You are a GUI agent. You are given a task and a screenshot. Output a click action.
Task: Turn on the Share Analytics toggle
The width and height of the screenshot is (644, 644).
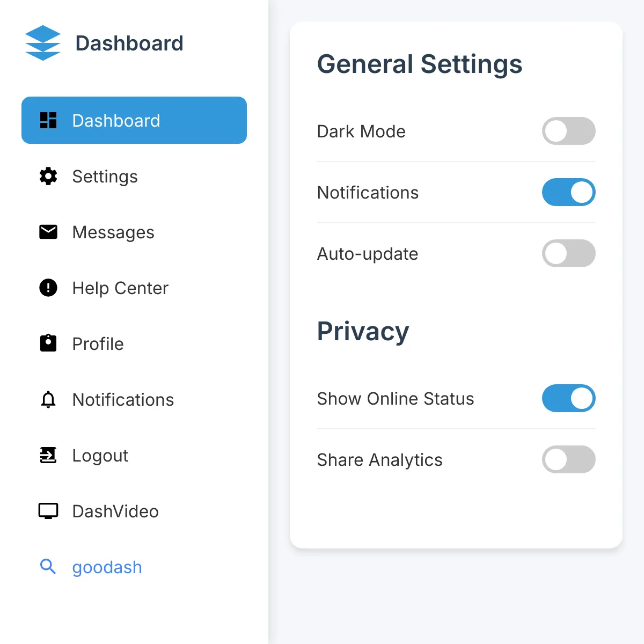pyautogui.click(x=569, y=459)
